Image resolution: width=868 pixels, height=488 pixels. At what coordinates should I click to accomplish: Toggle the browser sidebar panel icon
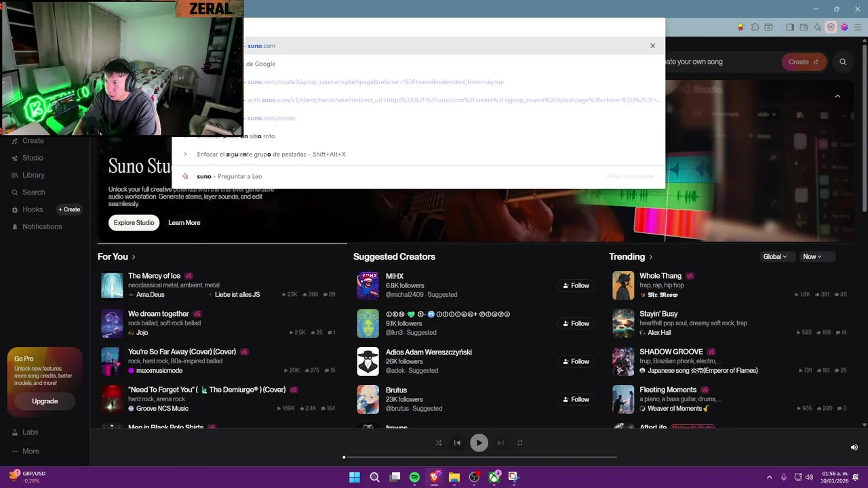tap(790, 27)
